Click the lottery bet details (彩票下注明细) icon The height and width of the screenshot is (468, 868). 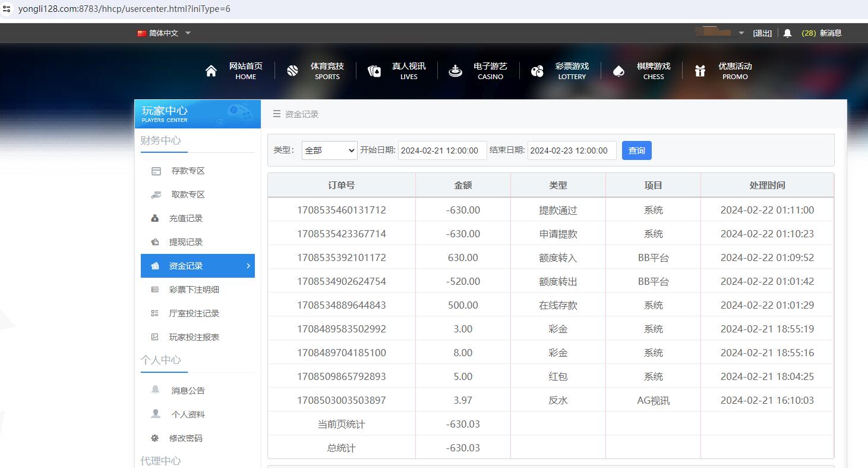click(x=155, y=290)
